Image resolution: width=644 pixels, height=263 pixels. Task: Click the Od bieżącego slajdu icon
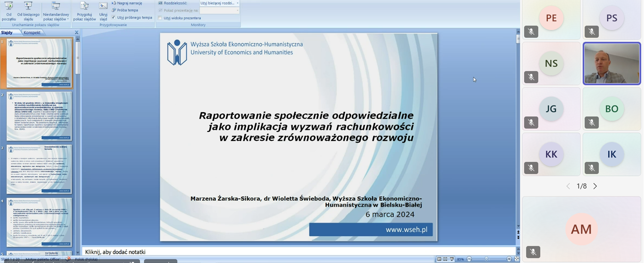click(x=28, y=6)
